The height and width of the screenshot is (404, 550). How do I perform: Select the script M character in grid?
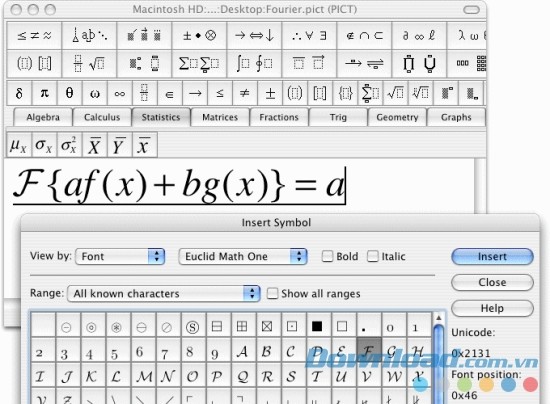[x=144, y=376]
